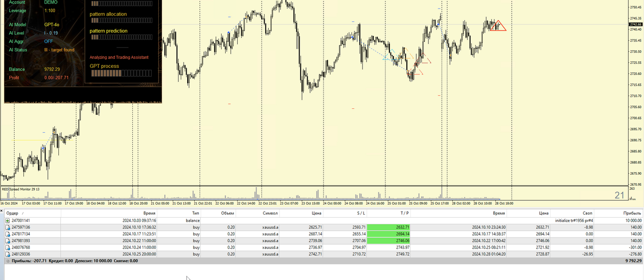Click 'Analyzing and Trading Assistant' label
644x280 pixels.
point(119,57)
